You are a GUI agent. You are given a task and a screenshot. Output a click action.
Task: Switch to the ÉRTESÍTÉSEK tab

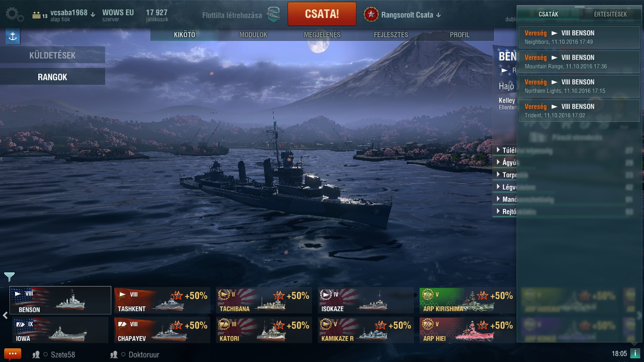tap(610, 14)
